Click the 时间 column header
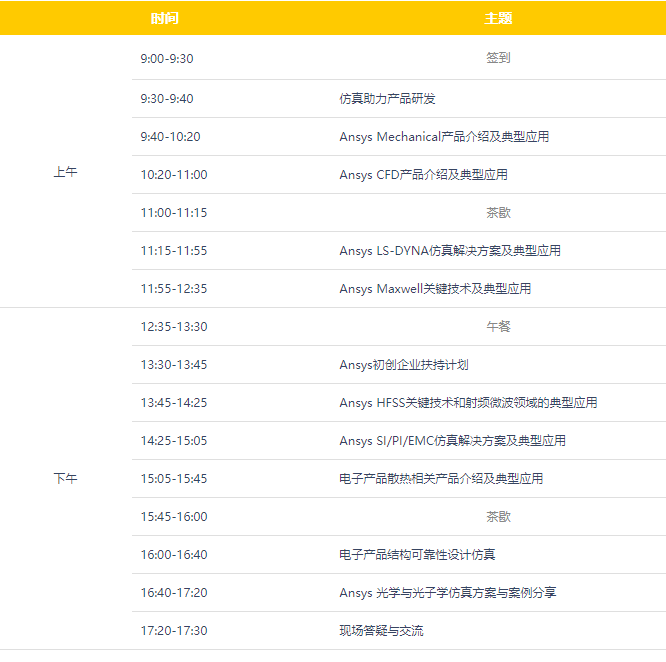This screenshot has height=662, width=666. (165, 18)
